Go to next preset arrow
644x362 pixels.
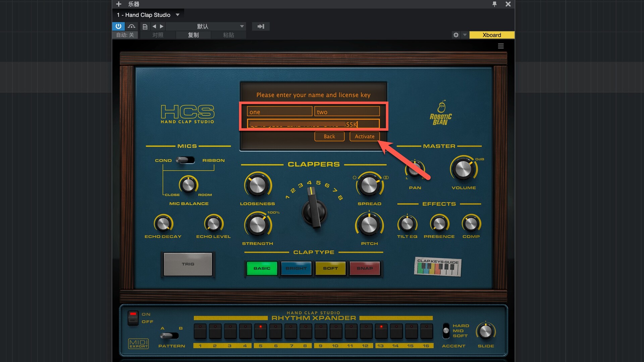click(x=162, y=26)
